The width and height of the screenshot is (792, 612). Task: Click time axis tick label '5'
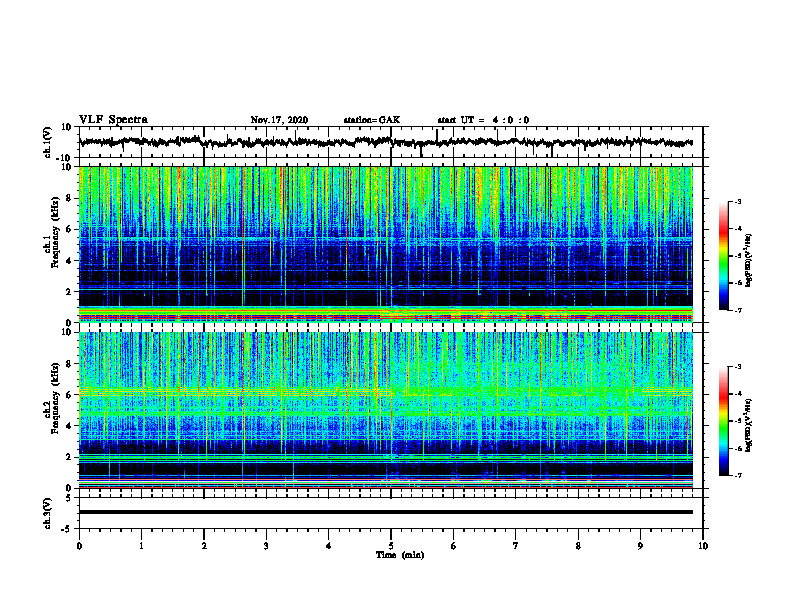click(x=391, y=546)
